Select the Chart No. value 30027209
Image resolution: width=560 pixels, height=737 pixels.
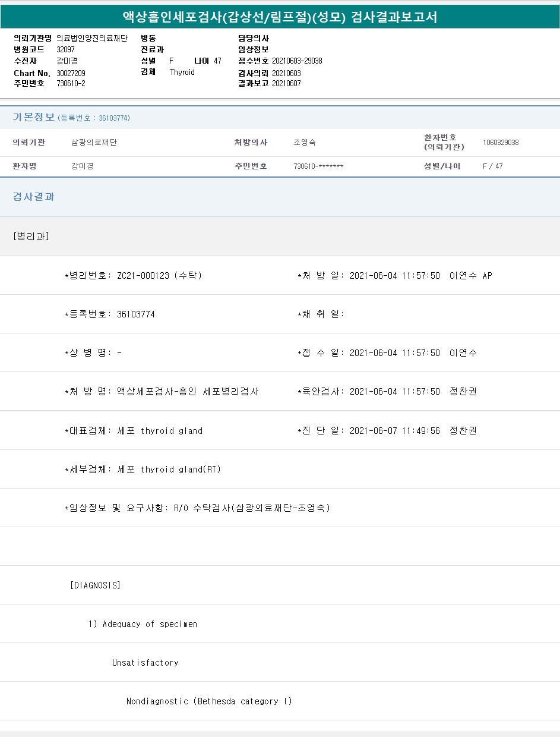pos(71,73)
